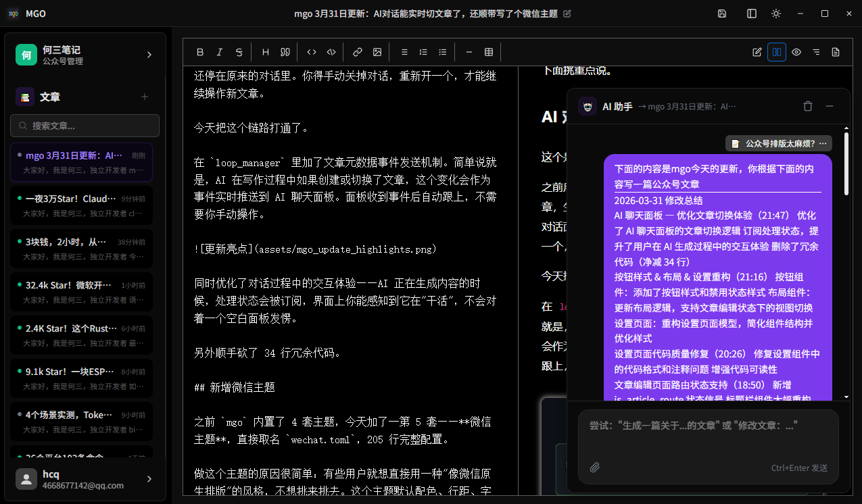Collapse the AI 助手 chat panel
The image size is (862, 504).
pyautogui.click(x=830, y=106)
